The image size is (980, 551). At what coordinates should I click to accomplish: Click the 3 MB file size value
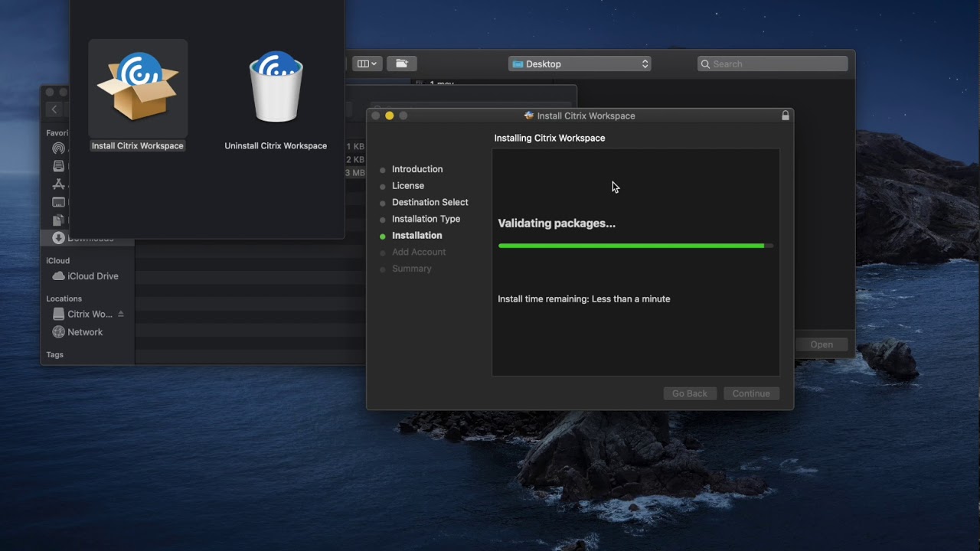pos(354,173)
